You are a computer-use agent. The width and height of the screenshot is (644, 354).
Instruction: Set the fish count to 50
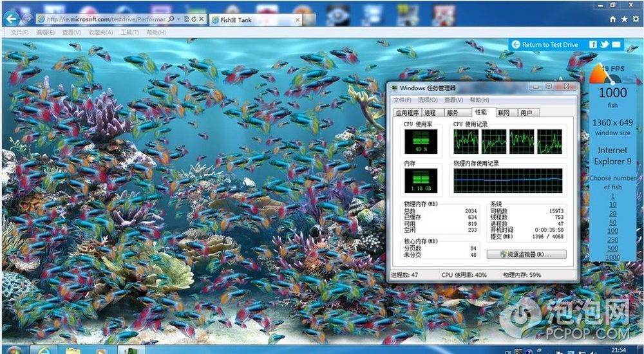coord(612,222)
